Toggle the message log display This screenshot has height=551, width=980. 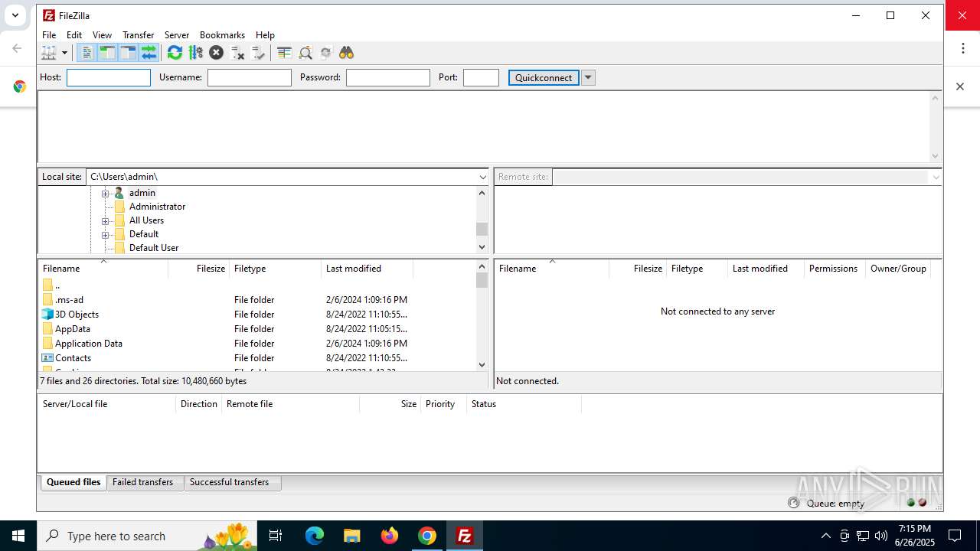tap(87, 53)
